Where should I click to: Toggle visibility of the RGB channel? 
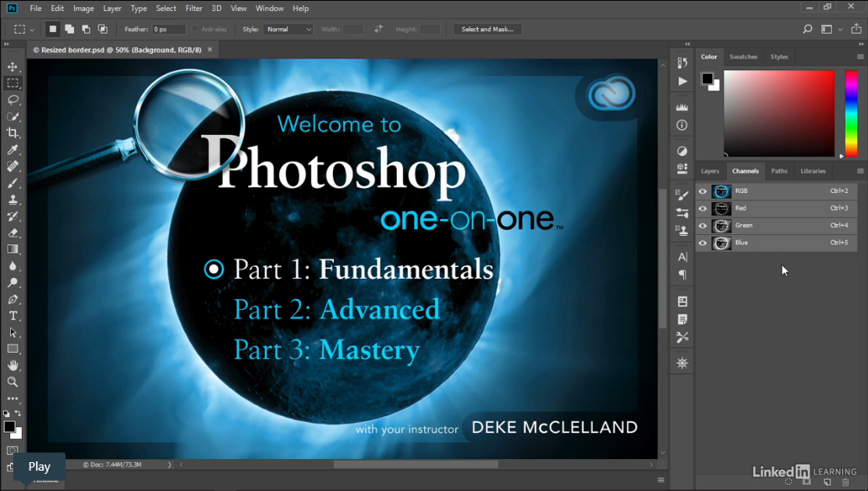703,191
